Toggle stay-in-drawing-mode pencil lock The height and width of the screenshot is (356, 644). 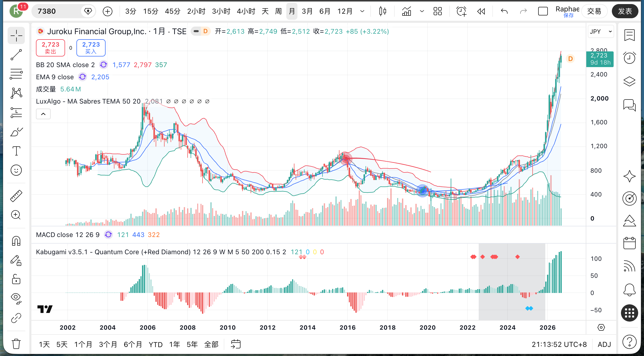click(16, 260)
